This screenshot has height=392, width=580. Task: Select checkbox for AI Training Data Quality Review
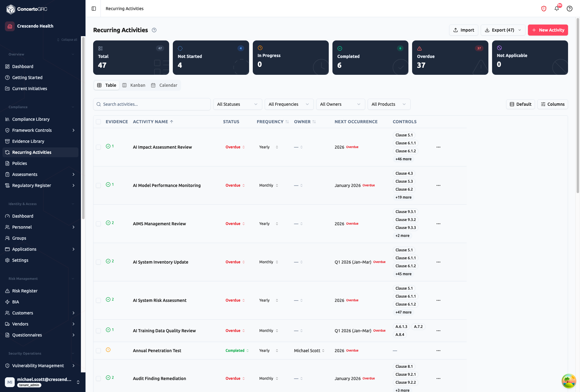pos(98,331)
